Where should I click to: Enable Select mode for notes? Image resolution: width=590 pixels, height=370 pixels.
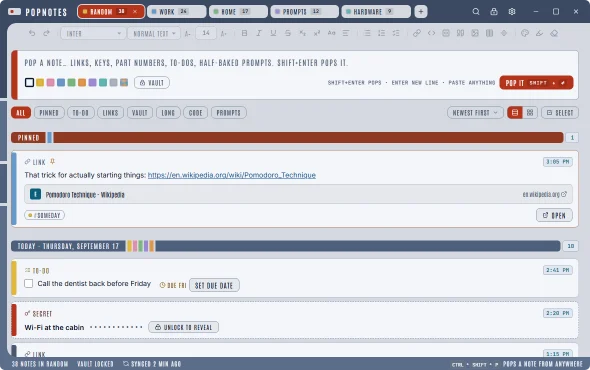tap(560, 113)
